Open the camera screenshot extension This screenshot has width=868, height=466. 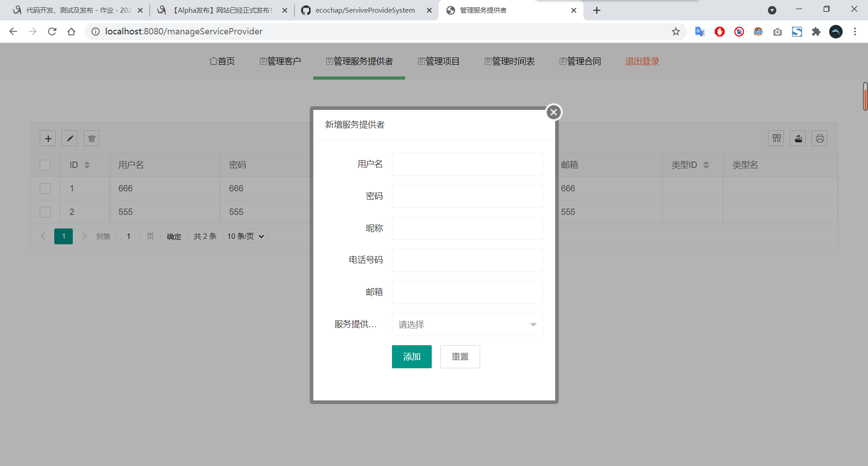pos(778,31)
